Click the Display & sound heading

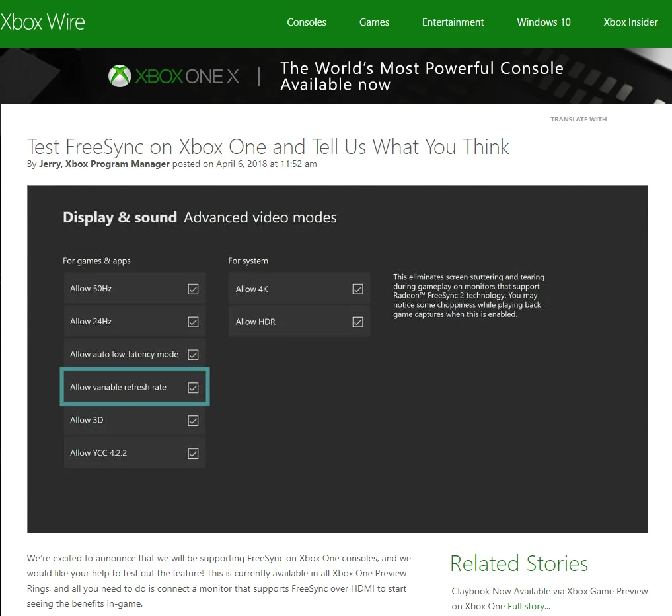pyautogui.click(x=120, y=217)
